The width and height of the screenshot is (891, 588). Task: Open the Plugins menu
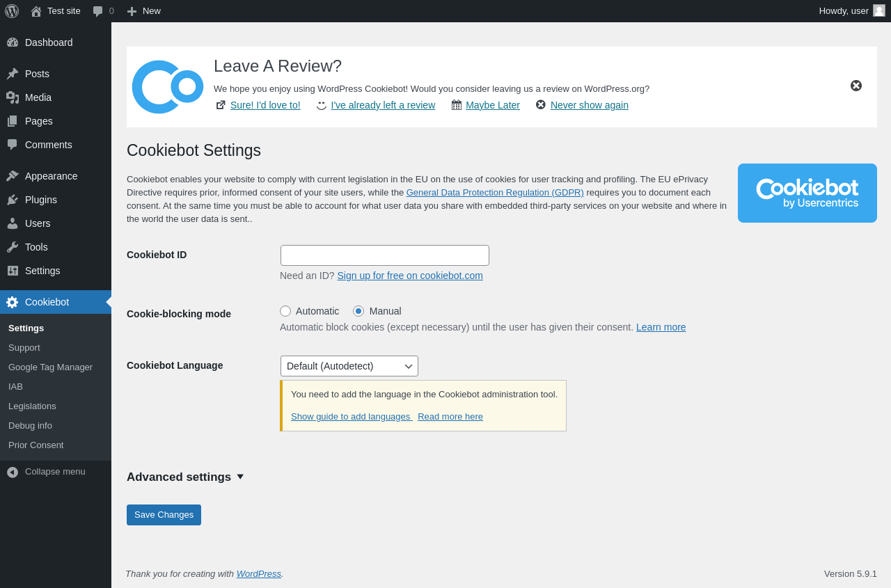tap(56, 200)
